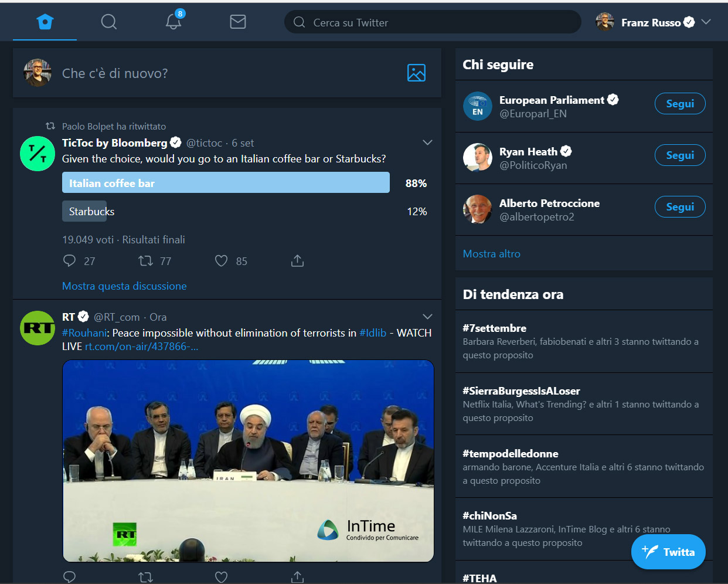Reply to the RT tweet
The width and height of the screenshot is (728, 584).
(x=70, y=577)
